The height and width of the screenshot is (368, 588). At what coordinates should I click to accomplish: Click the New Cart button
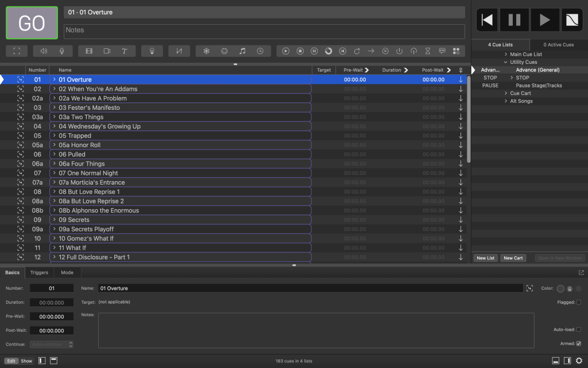coord(513,258)
